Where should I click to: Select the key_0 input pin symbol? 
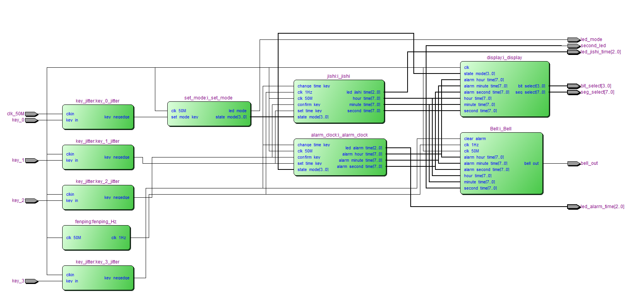[32, 120]
